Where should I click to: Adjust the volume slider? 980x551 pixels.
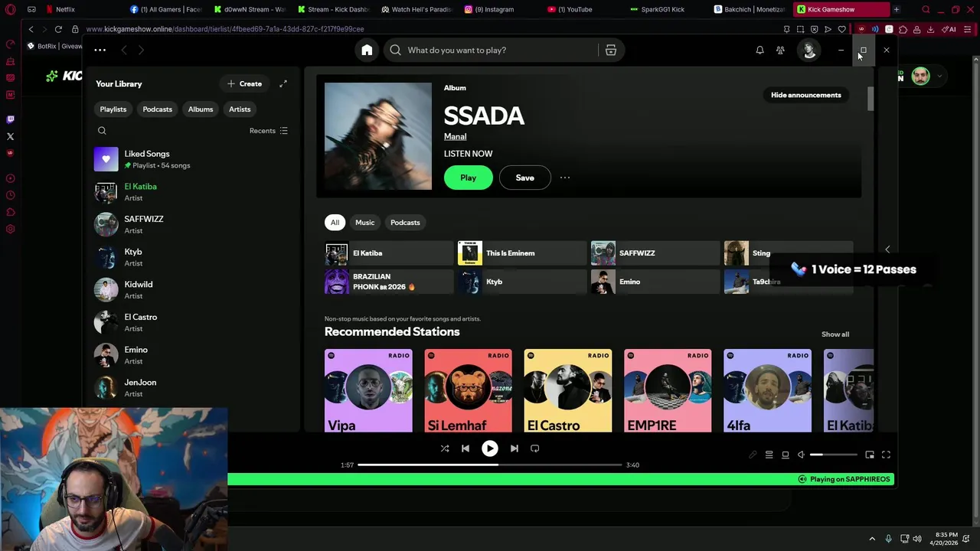[834, 455]
